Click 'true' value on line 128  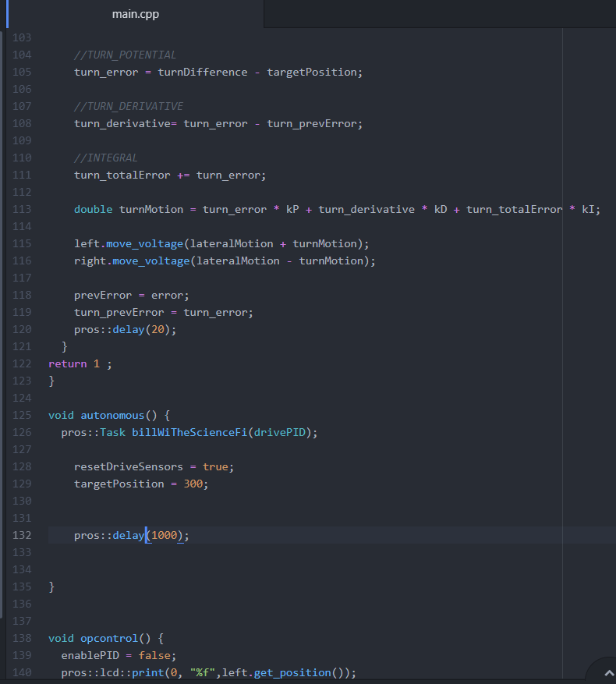215,466
